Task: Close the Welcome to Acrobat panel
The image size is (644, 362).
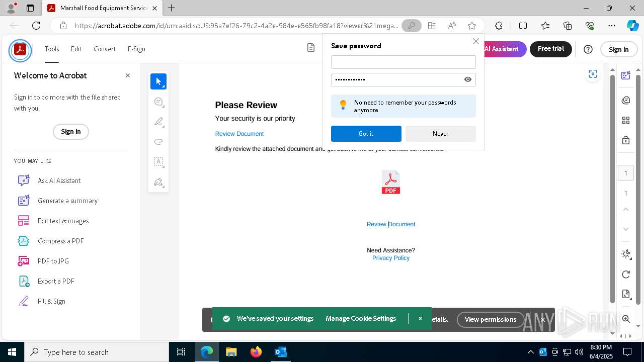Action: pos(128,75)
